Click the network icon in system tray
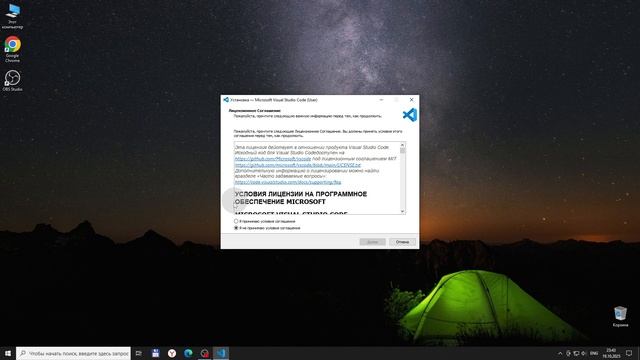640x360 pixels. point(576,353)
